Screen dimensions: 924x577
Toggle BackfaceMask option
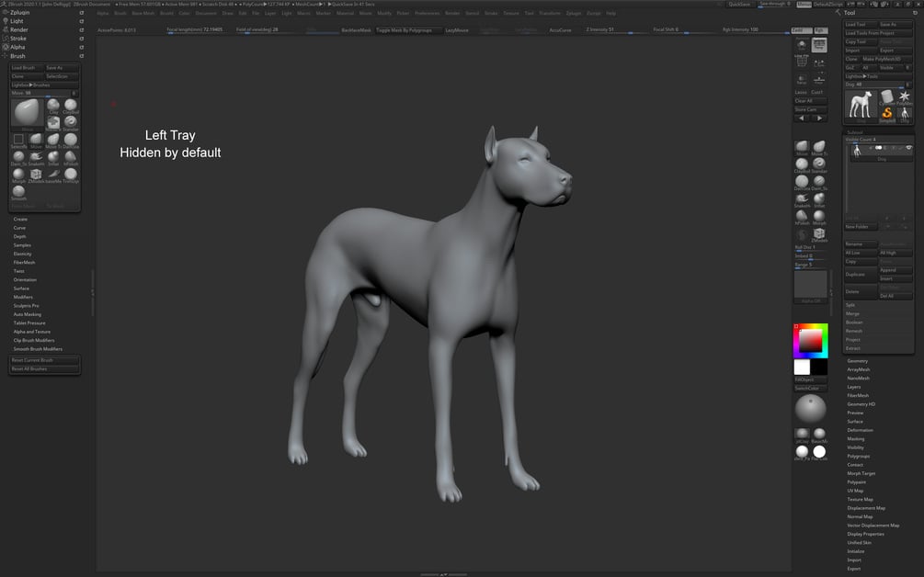356,30
